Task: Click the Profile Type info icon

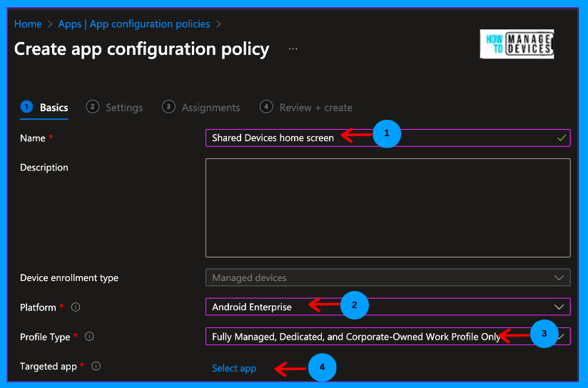Action: click(89, 337)
